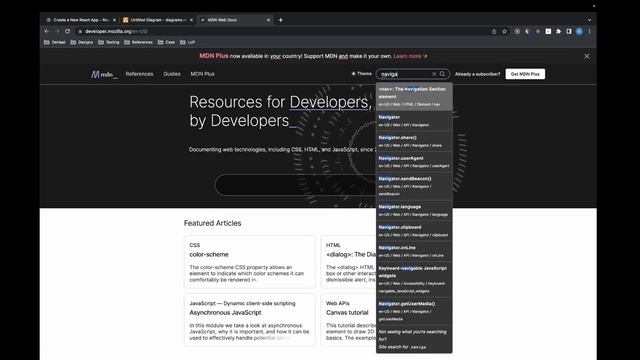Image resolution: width=640 pixels, height=360 pixels.
Task: Select the MDN Web Docs tab
Action: pyautogui.click(x=235, y=20)
